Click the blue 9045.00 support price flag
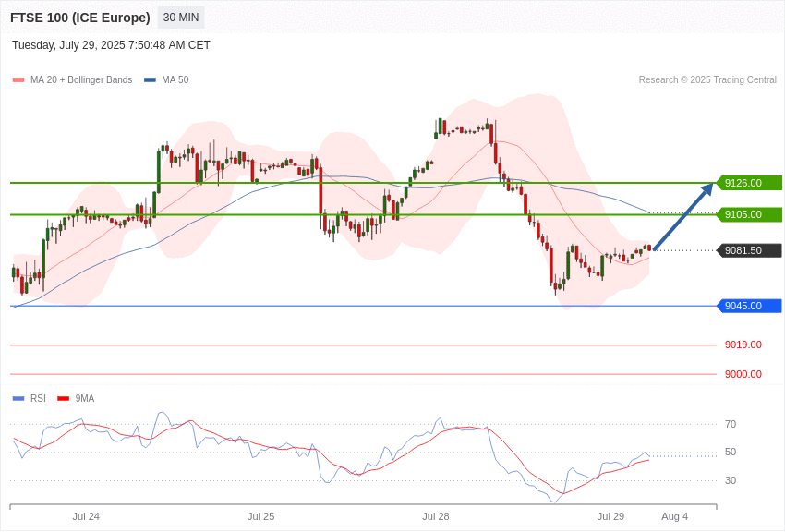Viewport: 785px width, 532px height. coord(747,306)
